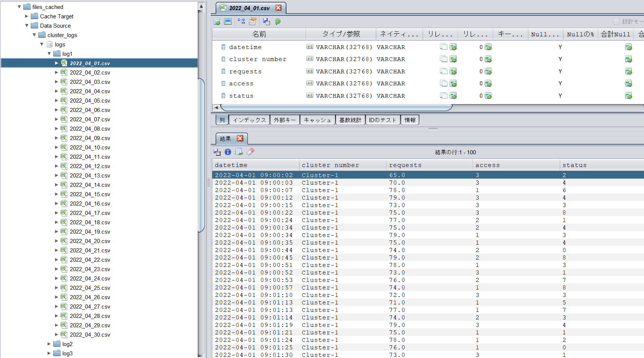Click the table icon next to 0 in the access row
644x358 pixels.
(488, 84)
